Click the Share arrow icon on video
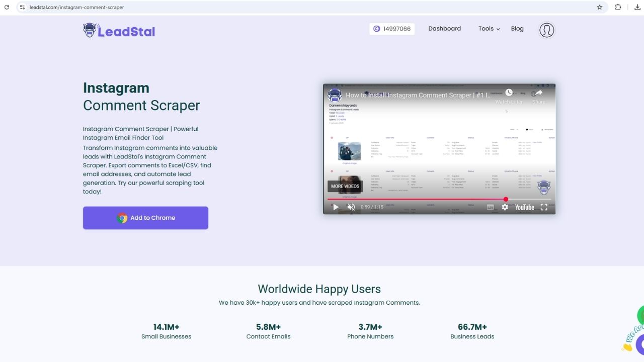 [x=538, y=93]
